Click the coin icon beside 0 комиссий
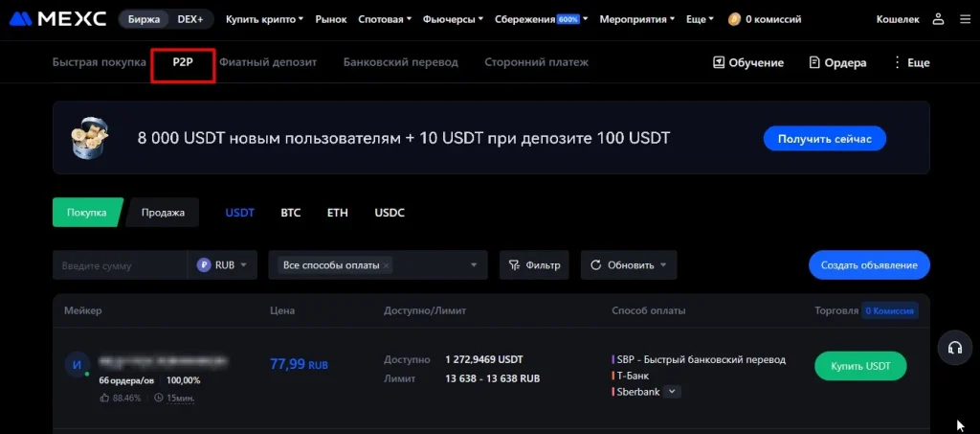980x434 pixels. (734, 19)
